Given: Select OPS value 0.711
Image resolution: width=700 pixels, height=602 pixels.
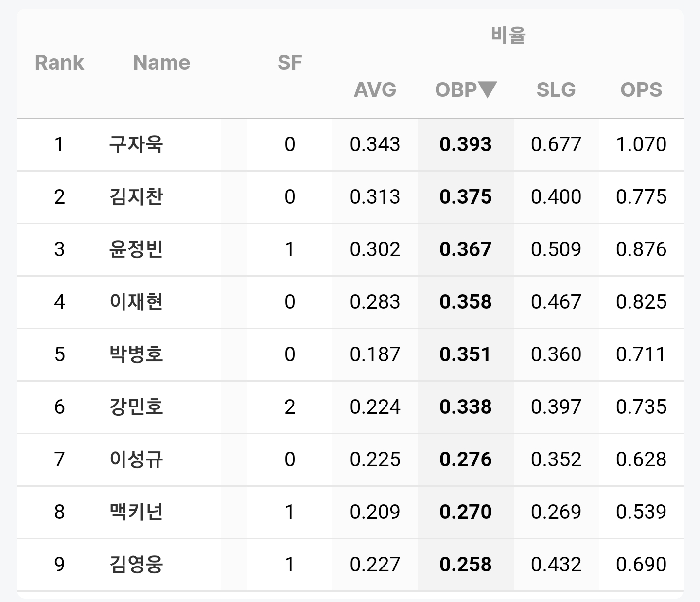Looking at the screenshot, I should click(x=641, y=354).
